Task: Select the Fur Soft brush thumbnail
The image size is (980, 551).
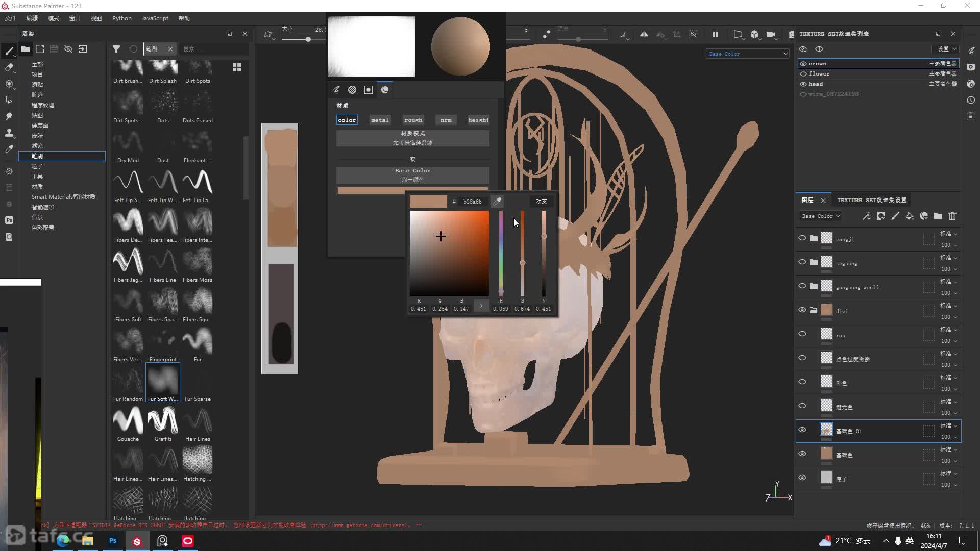Action: point(163,383)
